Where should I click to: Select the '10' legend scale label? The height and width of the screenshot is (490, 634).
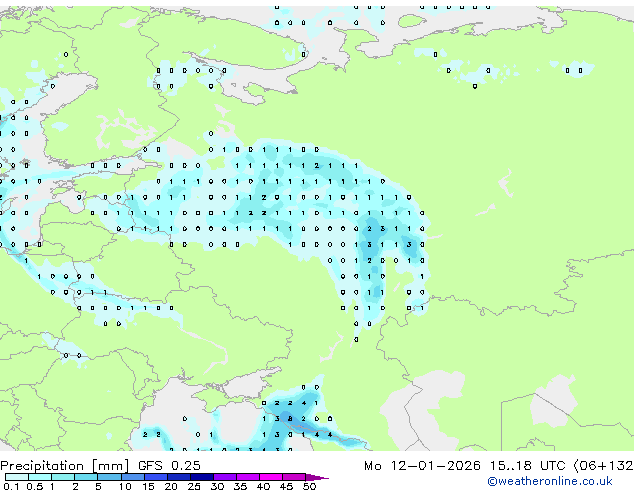coord(125,486)
